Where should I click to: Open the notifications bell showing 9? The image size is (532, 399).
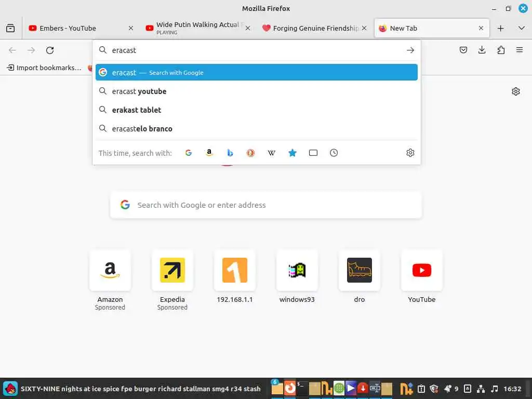(x=451, y=389)
